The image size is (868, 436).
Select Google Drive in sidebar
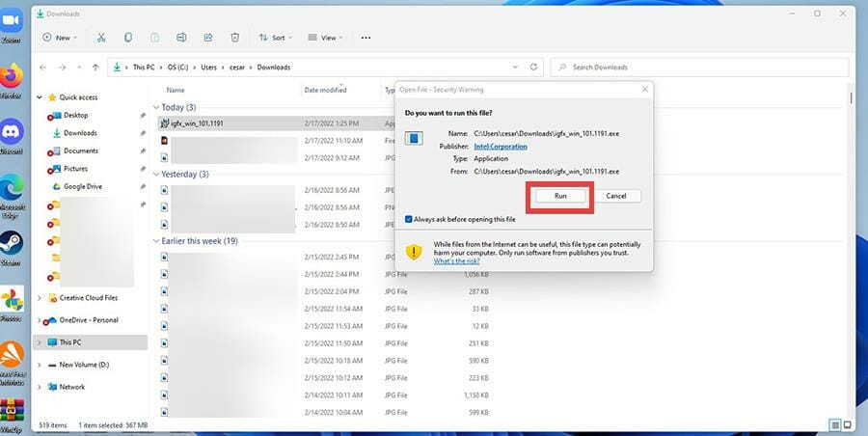point(83,187)
